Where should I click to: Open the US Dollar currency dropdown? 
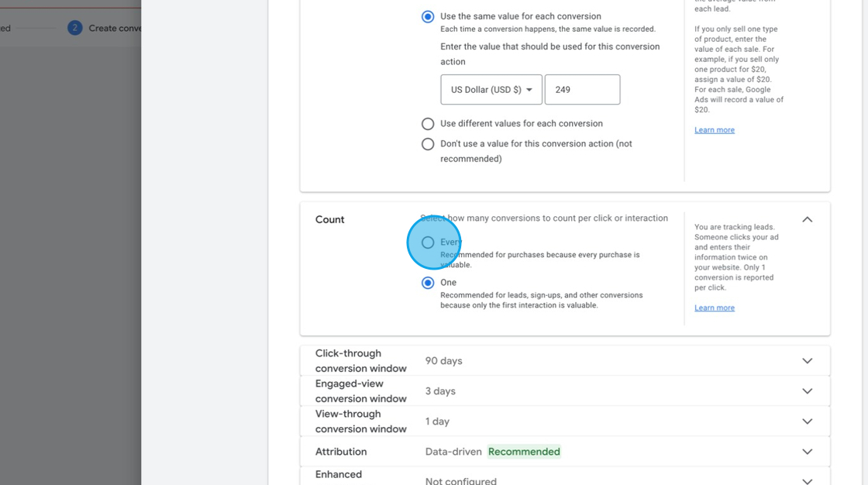pos(491,89)
